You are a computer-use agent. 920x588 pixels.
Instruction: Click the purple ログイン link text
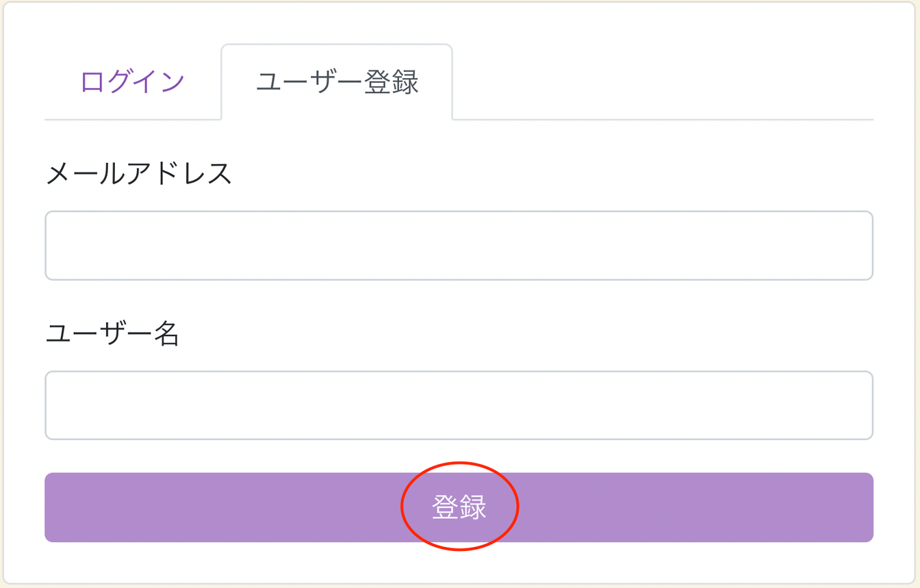[x=133, y=82]
